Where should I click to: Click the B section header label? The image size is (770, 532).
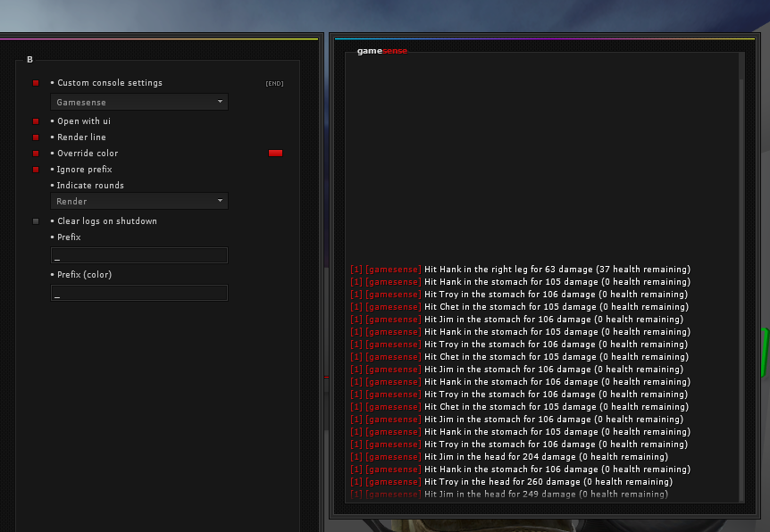pyautogui.click(x=30, y=60)
